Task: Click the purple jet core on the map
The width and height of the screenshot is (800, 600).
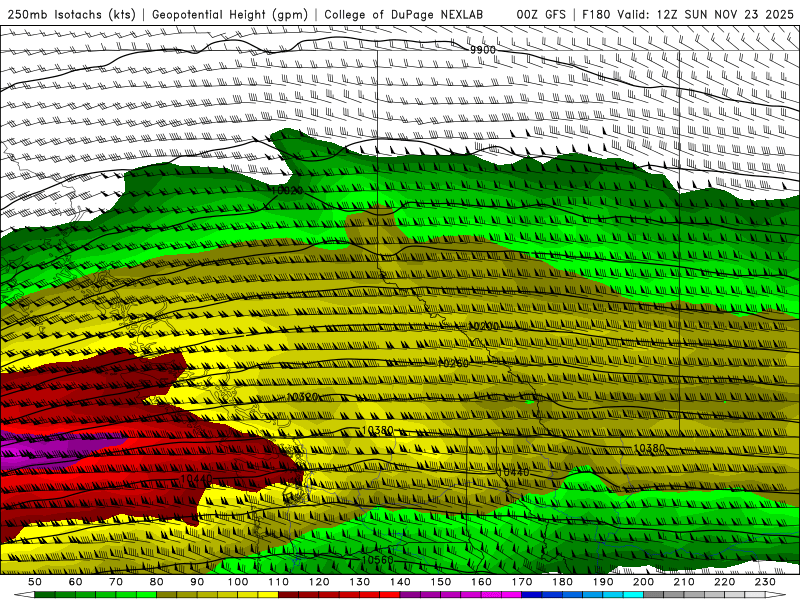Action: (x=56, y=449)
